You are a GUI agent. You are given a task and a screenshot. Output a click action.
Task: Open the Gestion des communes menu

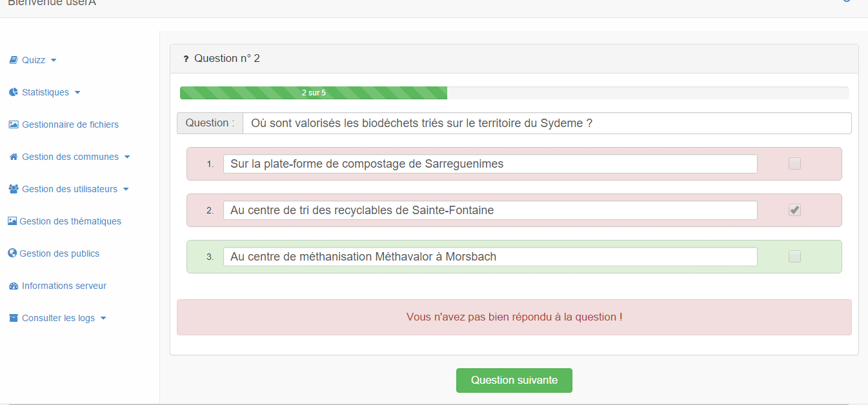[70, 157]
